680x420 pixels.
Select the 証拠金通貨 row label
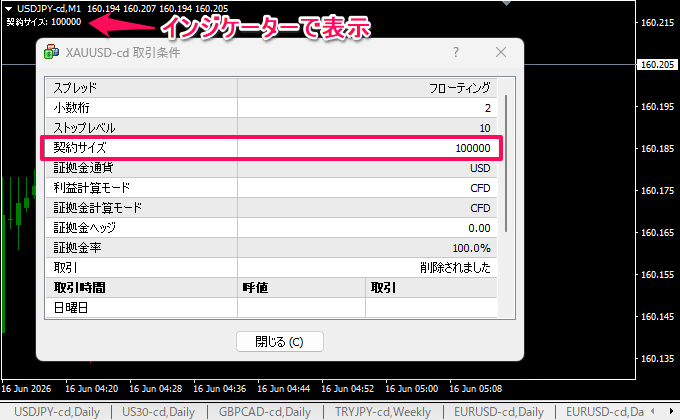[x=83, y=167]
